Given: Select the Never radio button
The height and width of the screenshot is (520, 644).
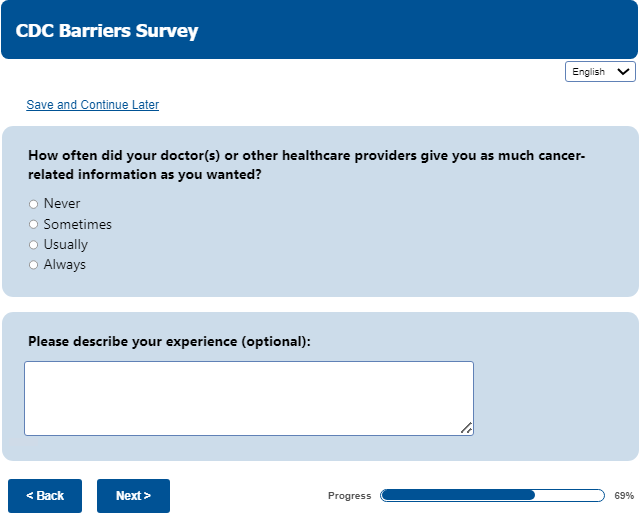Looking at the screenshot, I should [x=33, y=204].
